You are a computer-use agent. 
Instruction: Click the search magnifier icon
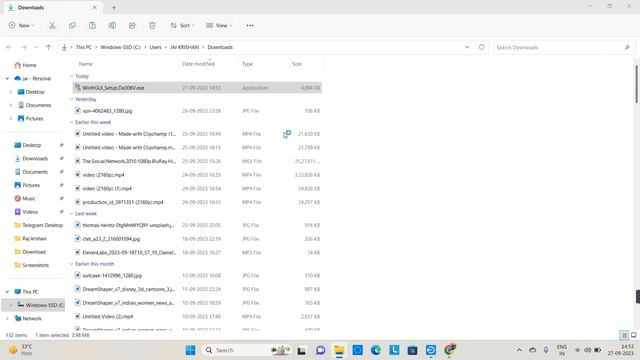(627, 47)
